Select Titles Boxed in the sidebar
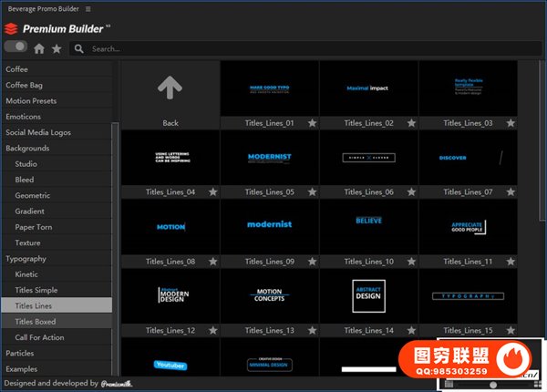 click(36, 322)
